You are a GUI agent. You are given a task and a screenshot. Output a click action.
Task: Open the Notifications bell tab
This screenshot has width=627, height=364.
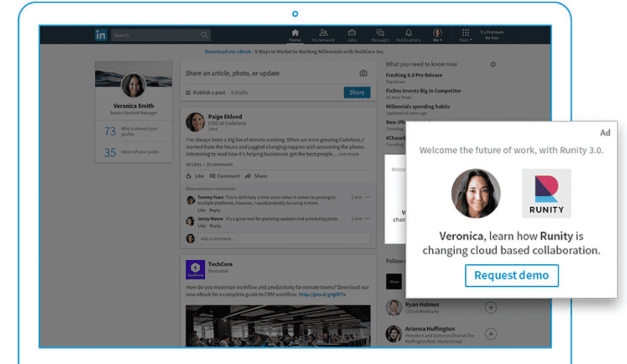coord(409,35)
